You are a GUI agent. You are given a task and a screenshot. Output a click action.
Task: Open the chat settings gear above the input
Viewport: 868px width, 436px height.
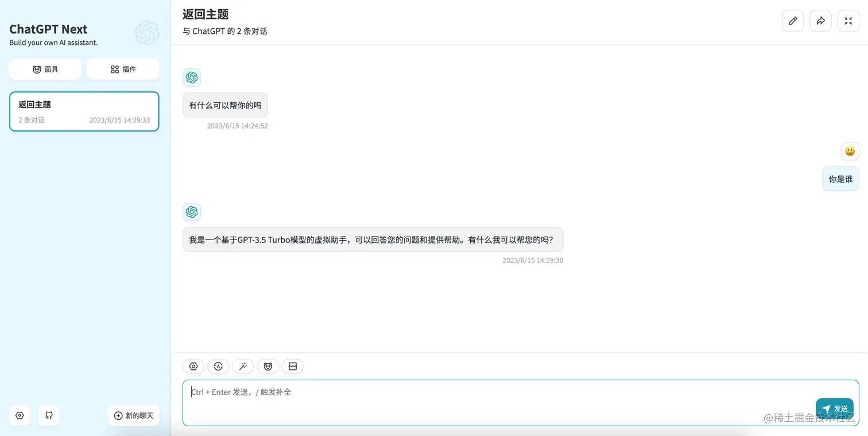[x=193, y=366]
